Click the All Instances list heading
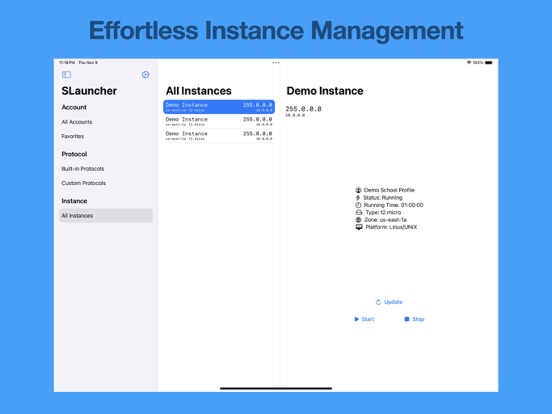 [x=199, y=91]
